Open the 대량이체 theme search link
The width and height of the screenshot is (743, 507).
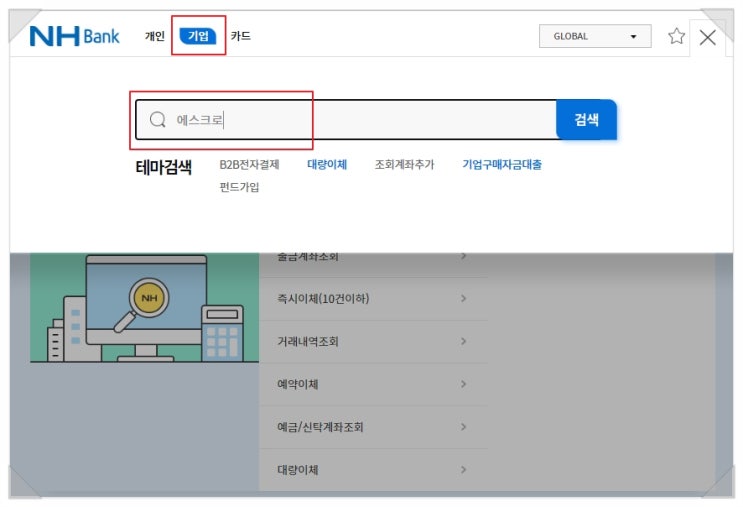[327, 164]
